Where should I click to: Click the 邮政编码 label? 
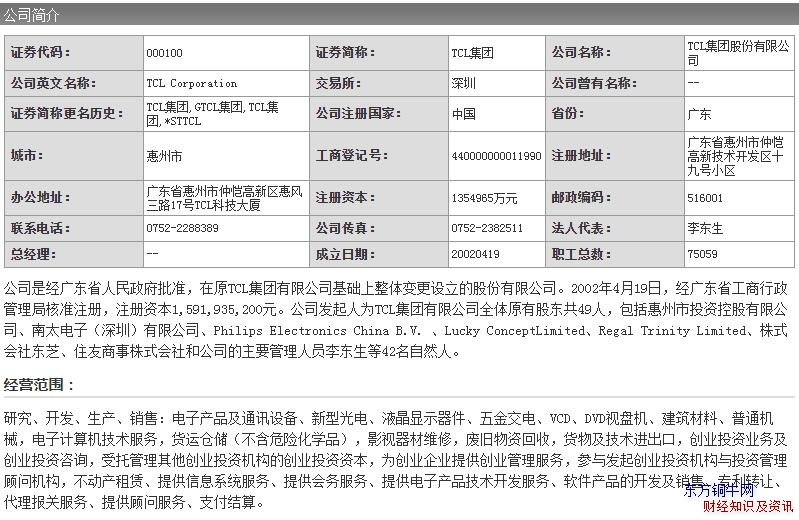point(581,197)
